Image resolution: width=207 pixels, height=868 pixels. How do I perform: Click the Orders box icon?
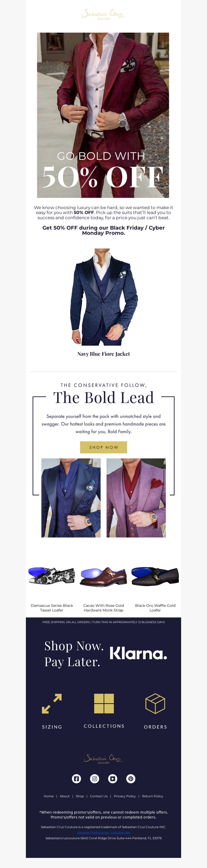[x=155, y=703]
